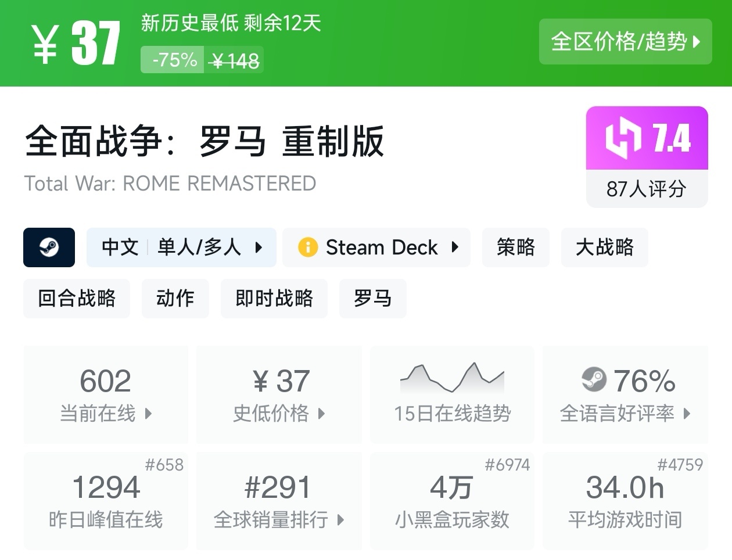The image size is (732, 560).
Task: Click the yen symbol in price banner
Action: pyautogui.click(x=45, y=44)
